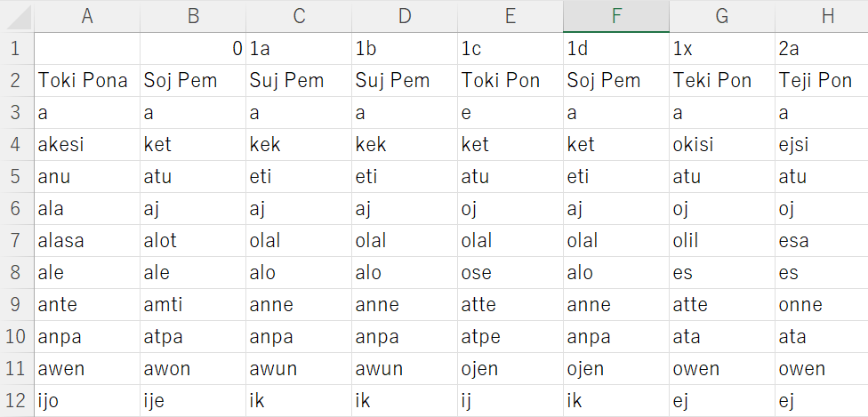This screenshot has width=868, height=417.
Task: Select the cell containing 'Toki Pona'
Action: coord(87,81)
